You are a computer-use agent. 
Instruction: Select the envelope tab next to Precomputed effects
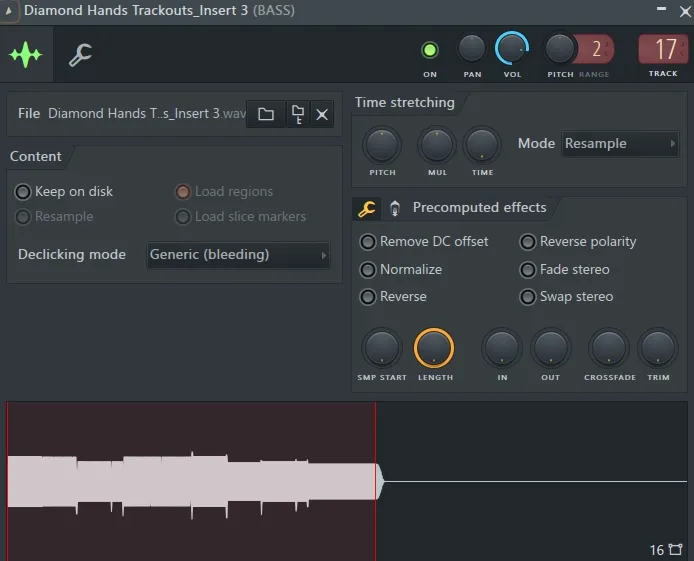point(395,208)
